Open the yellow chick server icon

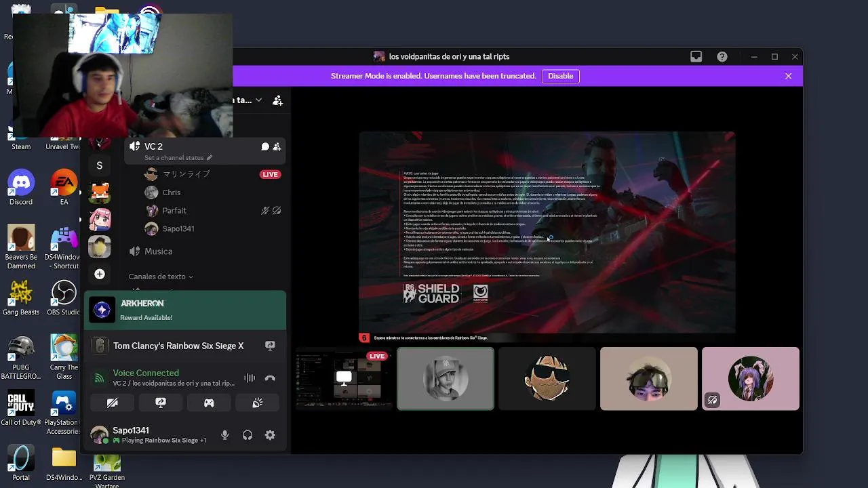tap(100, 247)
